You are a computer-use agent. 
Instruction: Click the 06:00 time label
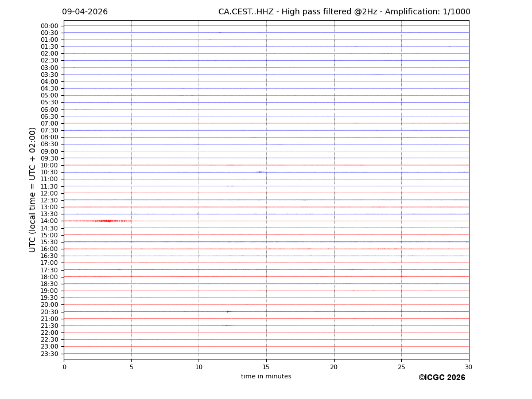[x=49, y=109]
